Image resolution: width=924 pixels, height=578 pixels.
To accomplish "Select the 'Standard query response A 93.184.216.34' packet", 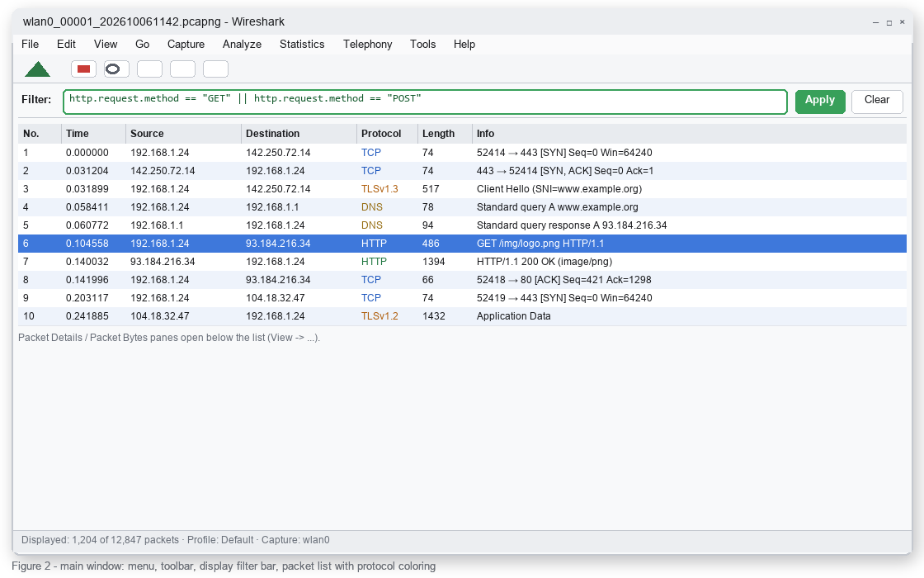I will click(x=462, y=225).
